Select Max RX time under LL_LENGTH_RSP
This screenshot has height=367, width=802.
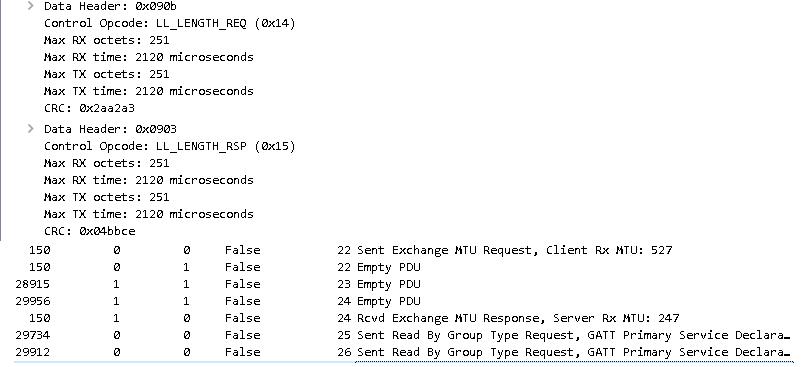coord(148,180)
